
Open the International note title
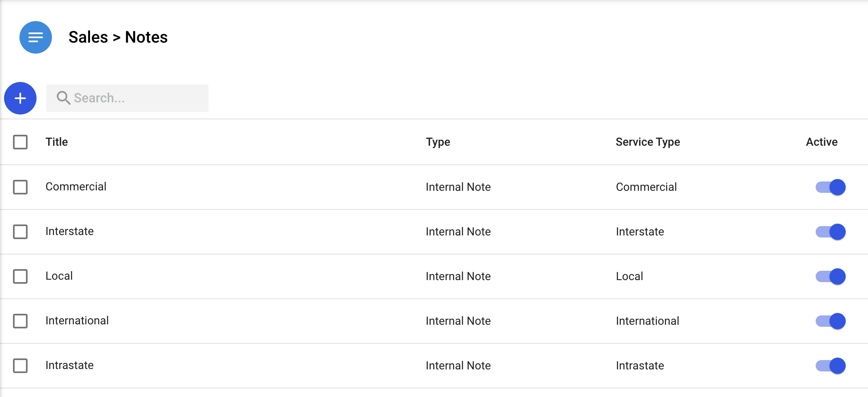(x=77, y=321)
